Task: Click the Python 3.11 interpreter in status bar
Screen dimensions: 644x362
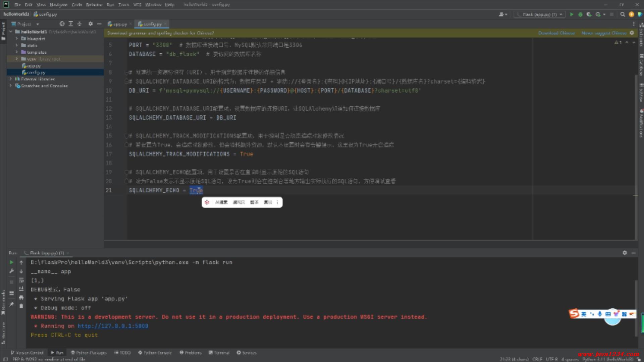Action: tap(608, 359)
